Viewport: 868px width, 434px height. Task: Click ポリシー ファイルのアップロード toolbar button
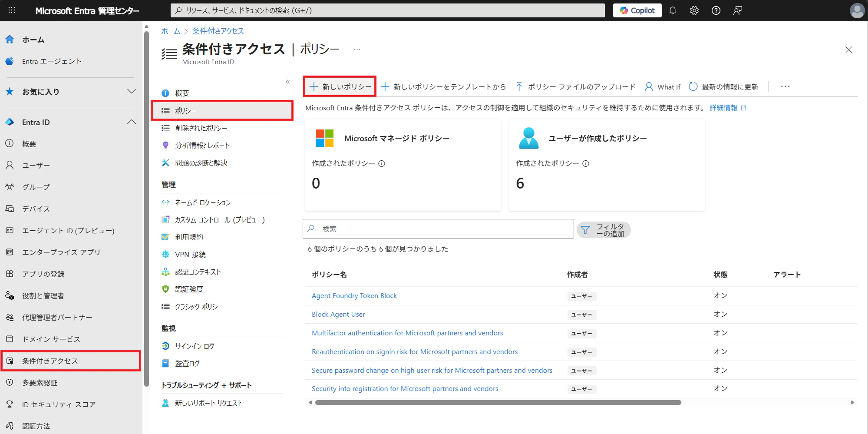tap(575, 86)
